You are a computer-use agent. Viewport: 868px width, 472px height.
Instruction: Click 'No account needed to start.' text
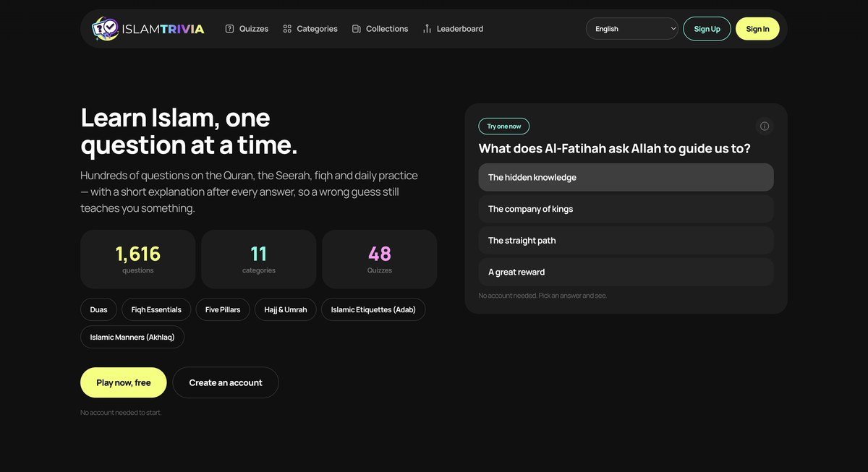pos(121,413)
